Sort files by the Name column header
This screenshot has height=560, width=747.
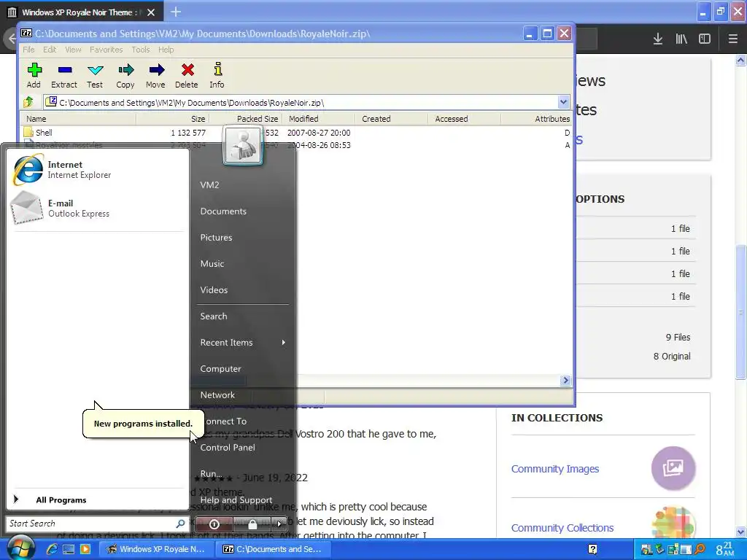click(x=79, y=119)
